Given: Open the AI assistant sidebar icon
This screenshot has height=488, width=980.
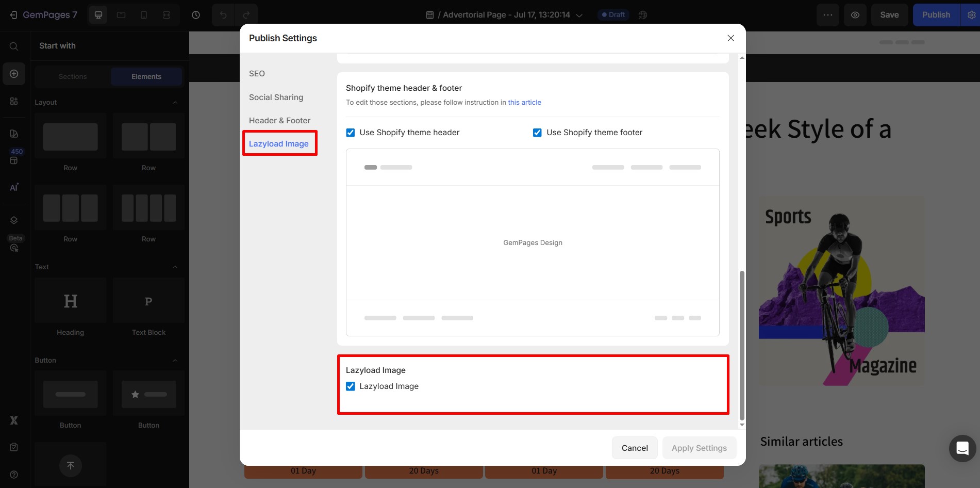Looking at the screenshot, I should pos(13,187).
